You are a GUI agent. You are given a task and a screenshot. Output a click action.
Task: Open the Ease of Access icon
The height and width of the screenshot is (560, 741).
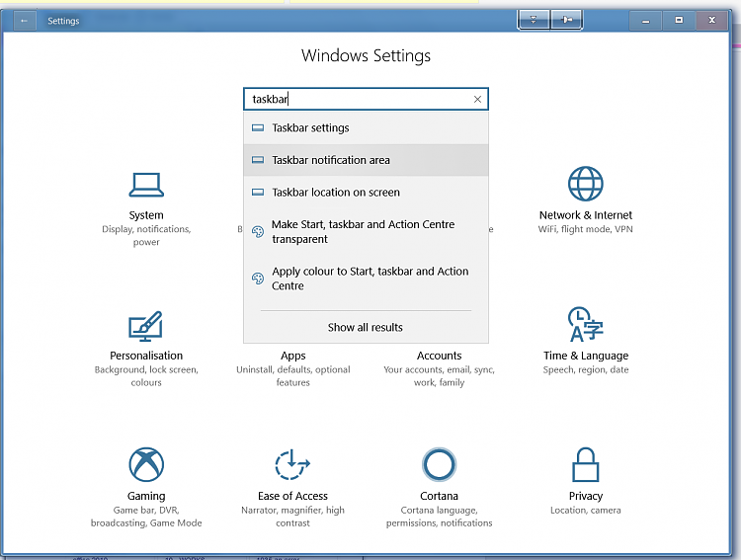[x=292, y=464]
